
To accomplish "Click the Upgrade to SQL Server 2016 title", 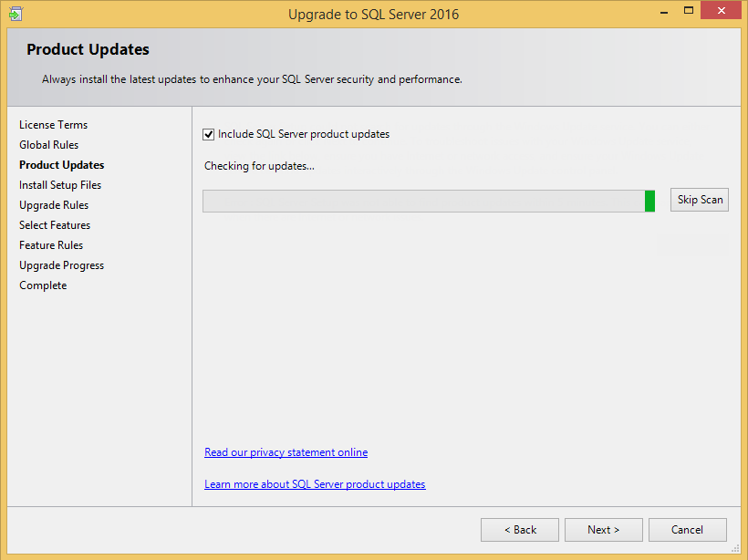I will pyautogui.click(x=373, y=15).
